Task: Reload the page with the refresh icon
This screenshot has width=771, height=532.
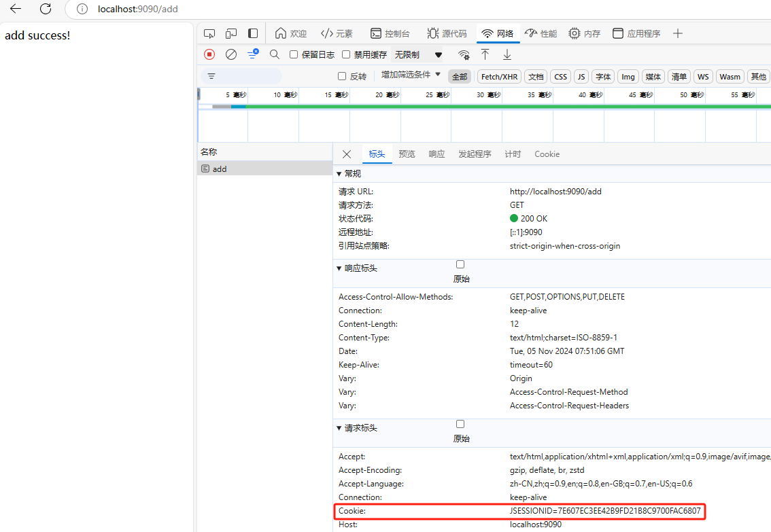Action: (46, 8)
